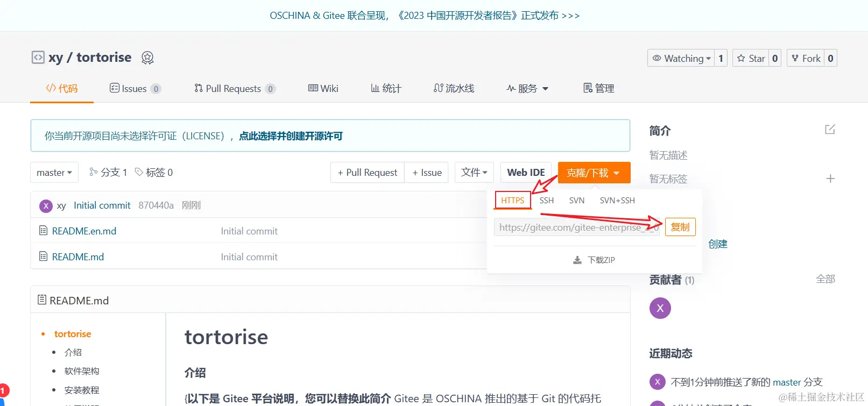Click the Fork button
This screenshot has width=868, height=406.
pyautogui.click(x=806, y=58)
